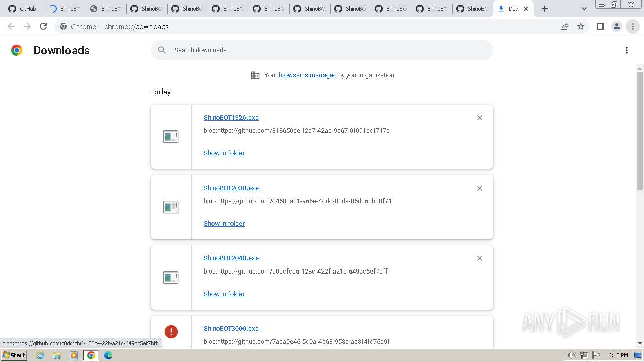Reload the current page
The width and height of the screenshot is (644, 362).
[x=43, y=26]
